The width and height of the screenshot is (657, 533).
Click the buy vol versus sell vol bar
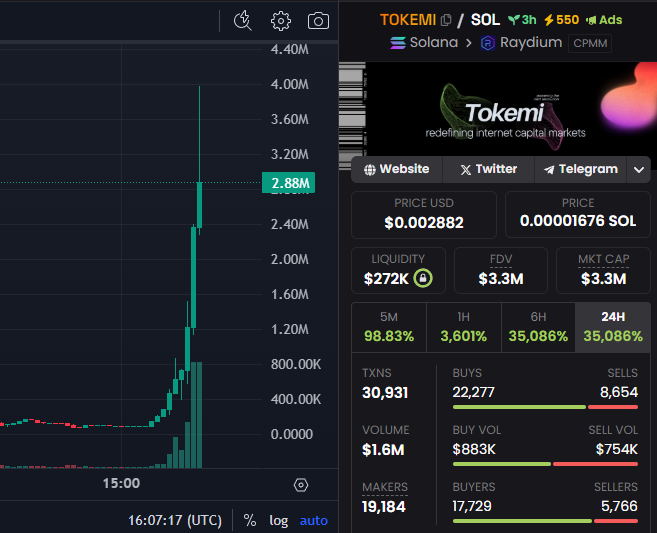tap(545, 464)
